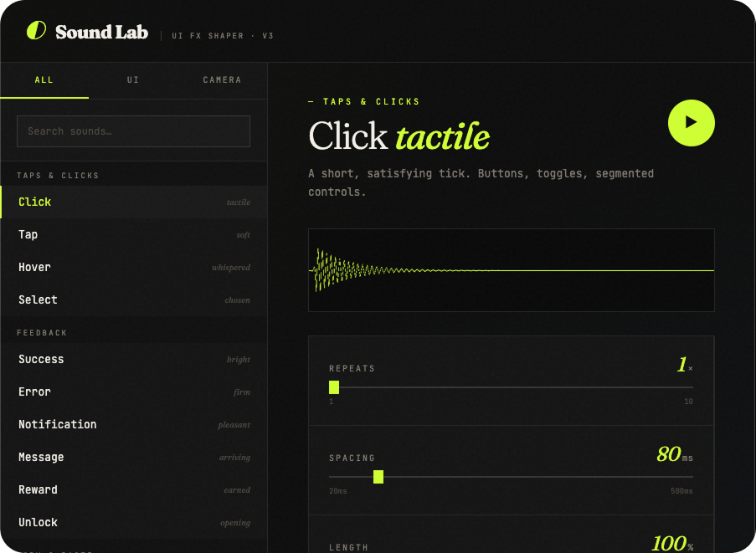
Task: Click the Length value '100%'
Action: pyautogui.click(x=672, y=544)
